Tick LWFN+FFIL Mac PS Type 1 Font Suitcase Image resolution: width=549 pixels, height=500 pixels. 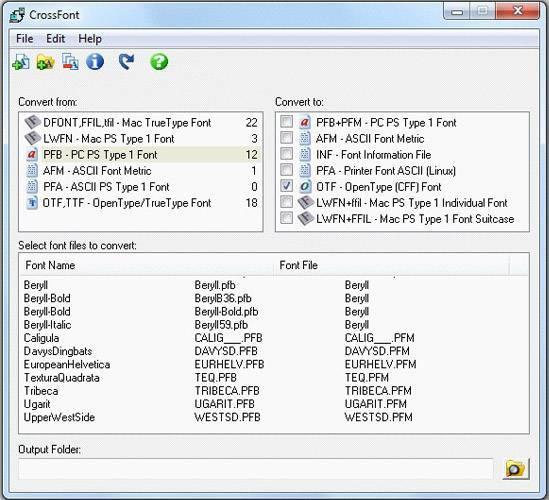click(x=286, y=218)
